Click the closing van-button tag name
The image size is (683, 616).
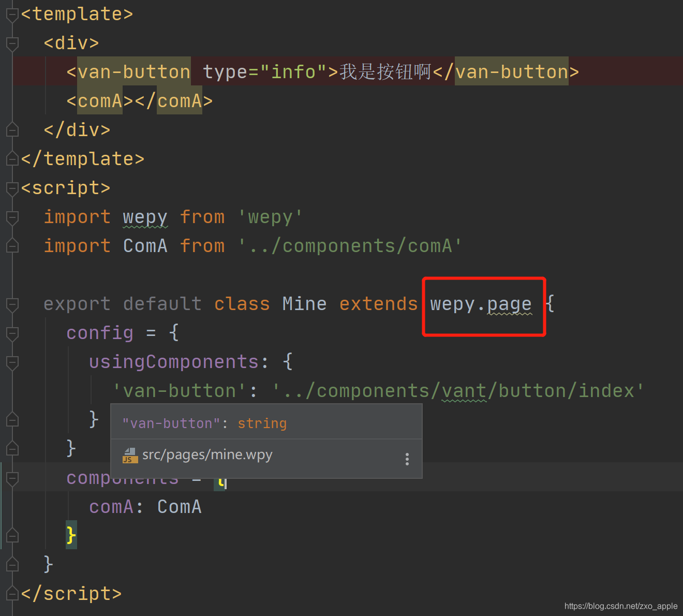pyautogui.click(x=511, y=71)
